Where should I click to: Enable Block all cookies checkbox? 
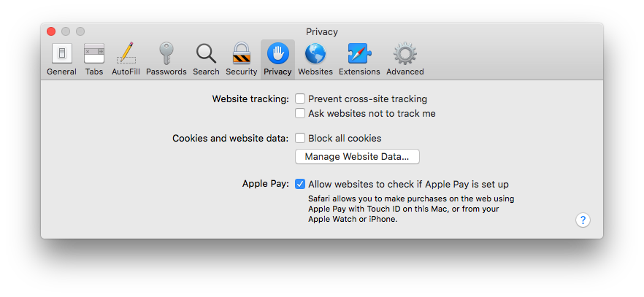point(300,138)
